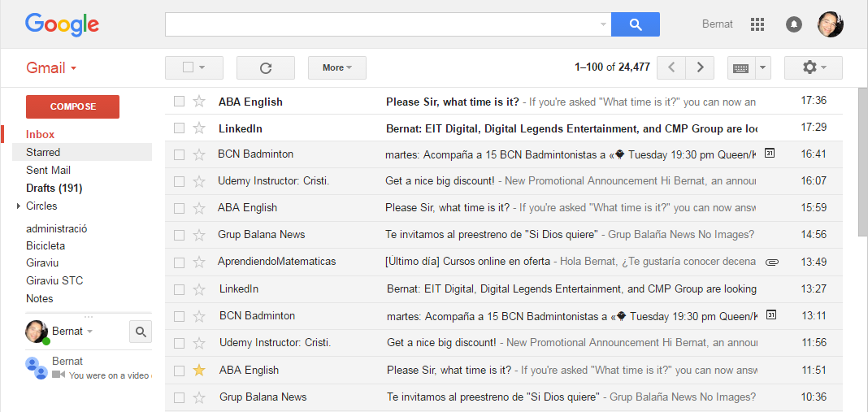Open the More actions dropdown
The height and width of the screenshot is (412, 868).
(336, 67)
